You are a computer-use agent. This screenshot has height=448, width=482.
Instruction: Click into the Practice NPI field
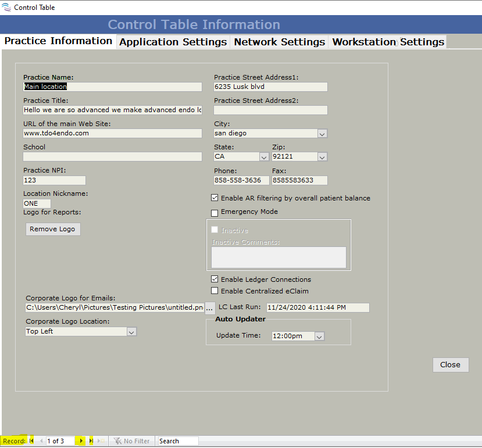click(x=54, y=180)
